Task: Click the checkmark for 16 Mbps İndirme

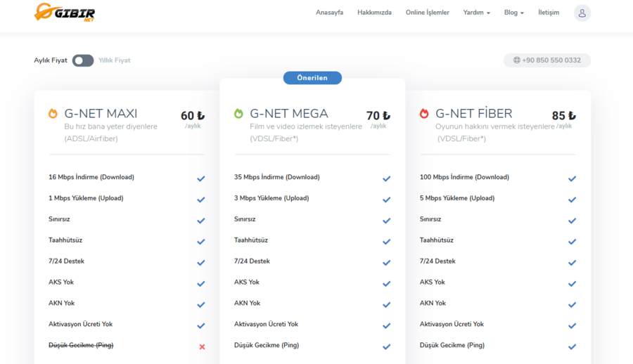Action: 200,178
